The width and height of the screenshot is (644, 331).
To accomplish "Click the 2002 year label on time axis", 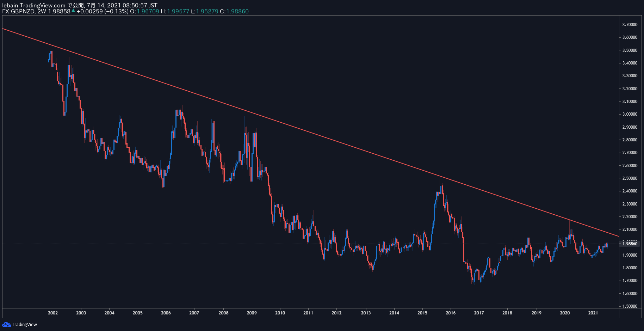I will pyautogui.click(x=53, y=313).
